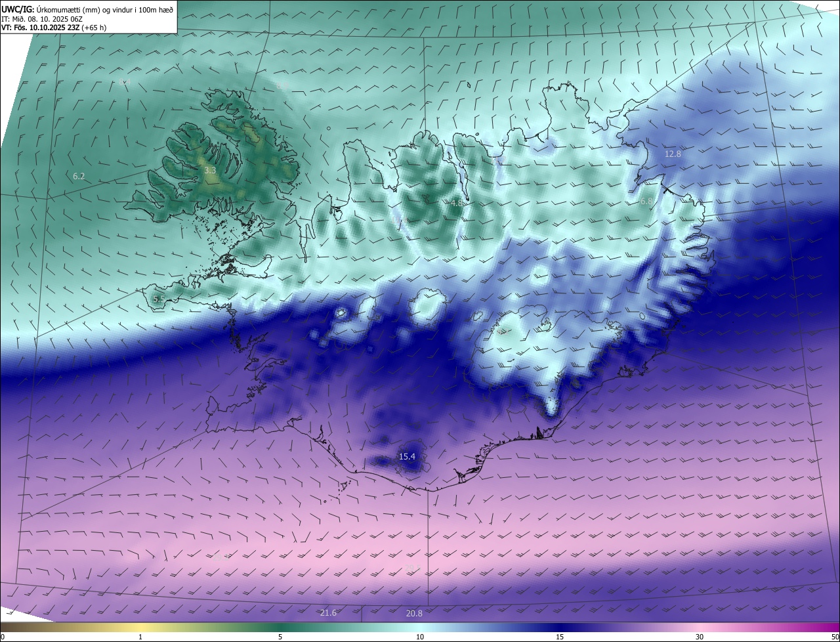
Task: Click the 21.6 value label at the bottom
Action: click(328, 612)
